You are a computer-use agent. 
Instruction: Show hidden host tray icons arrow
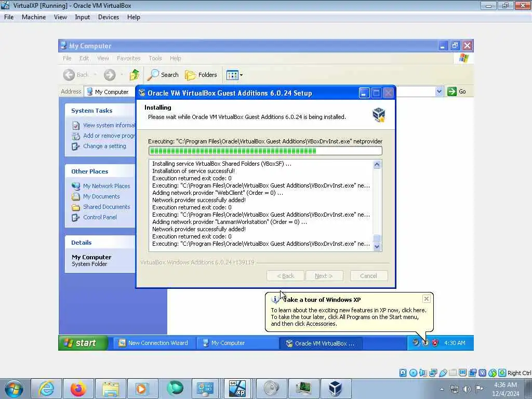[x=442, y=389]
